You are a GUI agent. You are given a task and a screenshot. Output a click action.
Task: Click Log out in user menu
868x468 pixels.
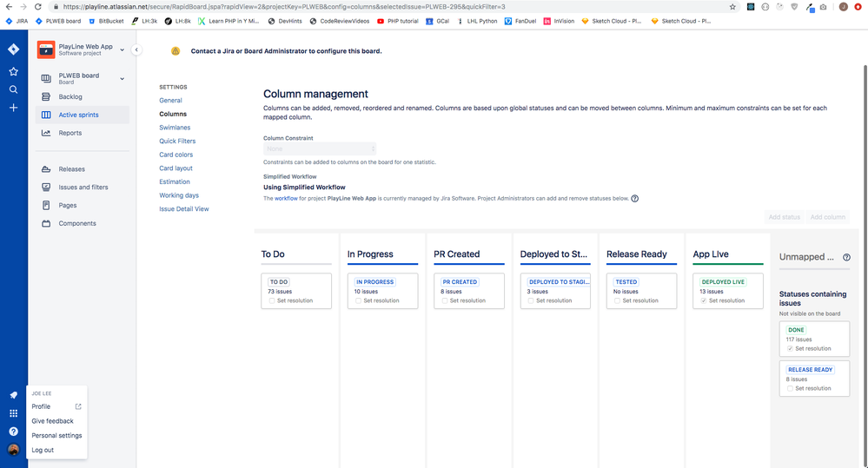(x=43, y=451)
